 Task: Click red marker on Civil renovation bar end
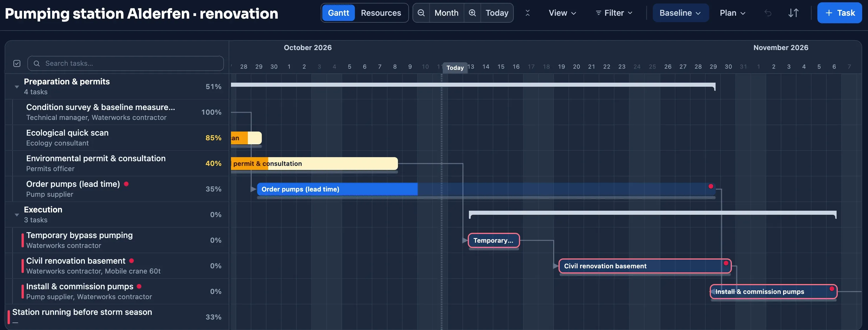coord(726,263)
